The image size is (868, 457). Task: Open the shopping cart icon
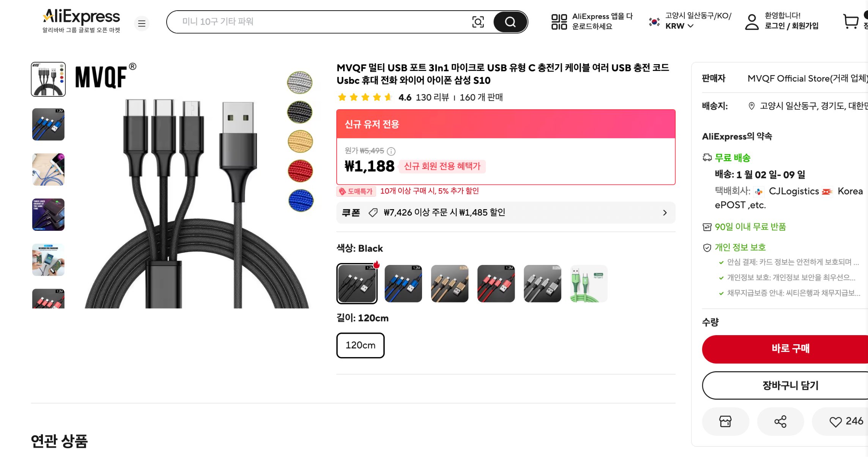tap(850, 22)
